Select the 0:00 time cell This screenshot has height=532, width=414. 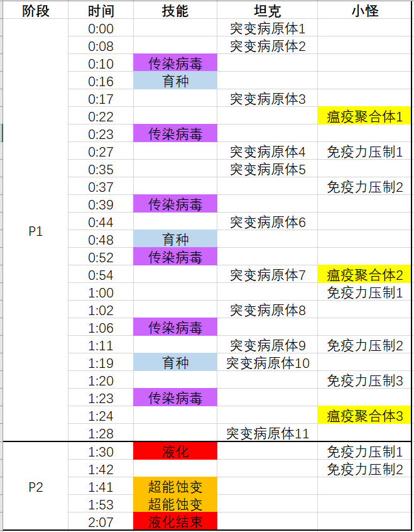pyautogui.click(x=101, y=28)
